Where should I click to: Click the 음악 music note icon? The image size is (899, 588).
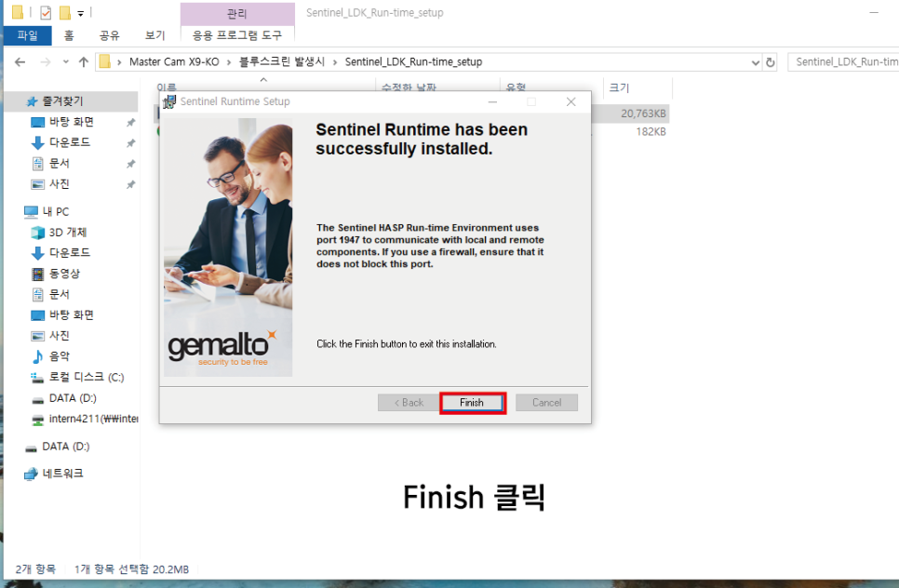pos(38,356)
